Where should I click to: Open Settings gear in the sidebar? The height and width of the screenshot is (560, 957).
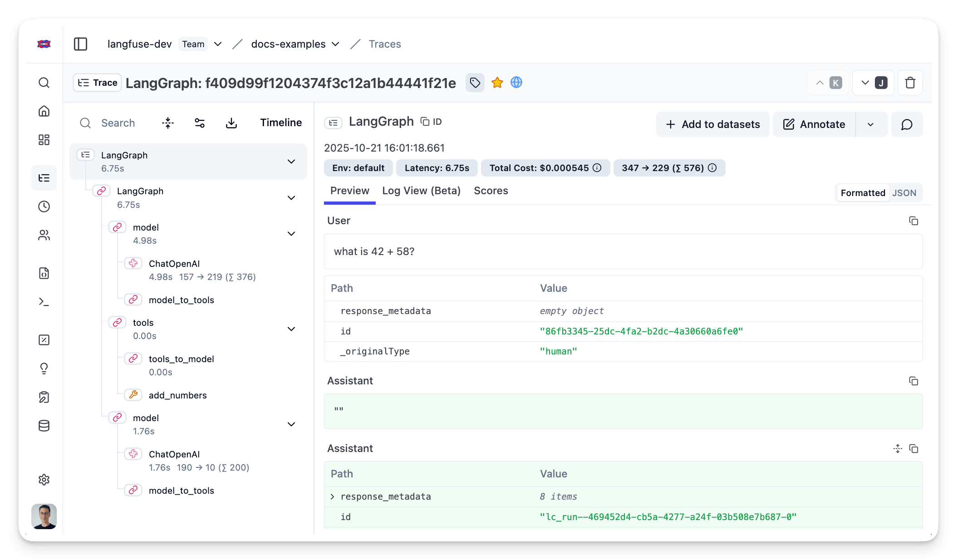tap(44, 480)
